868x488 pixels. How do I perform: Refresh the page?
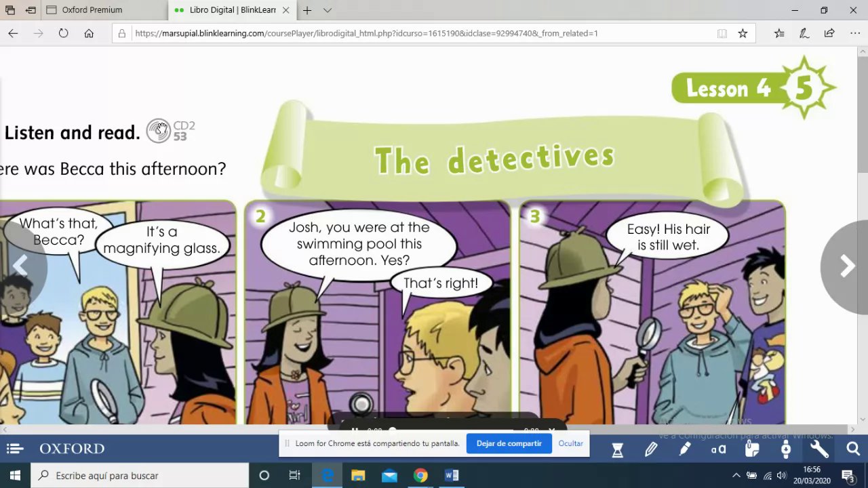tap(63, 33)
